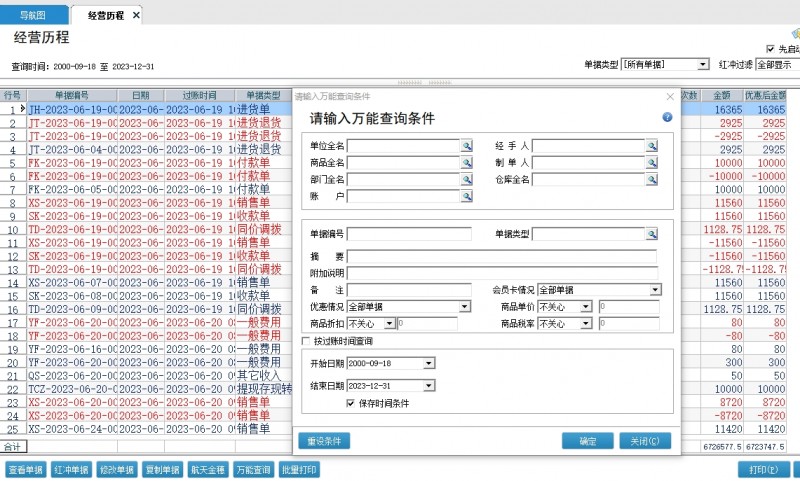Expand 会员卡情况 dropdown
This screenshot has width=800, height=481.
coord(656,290)
